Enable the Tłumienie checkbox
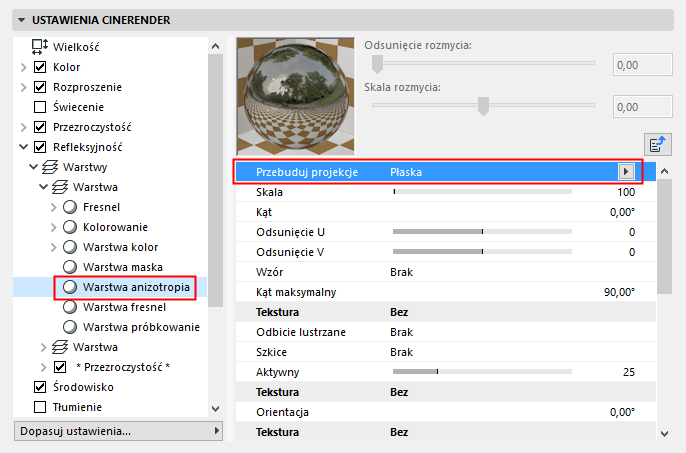This screenshot has height=453, width=686. point(41,407)
